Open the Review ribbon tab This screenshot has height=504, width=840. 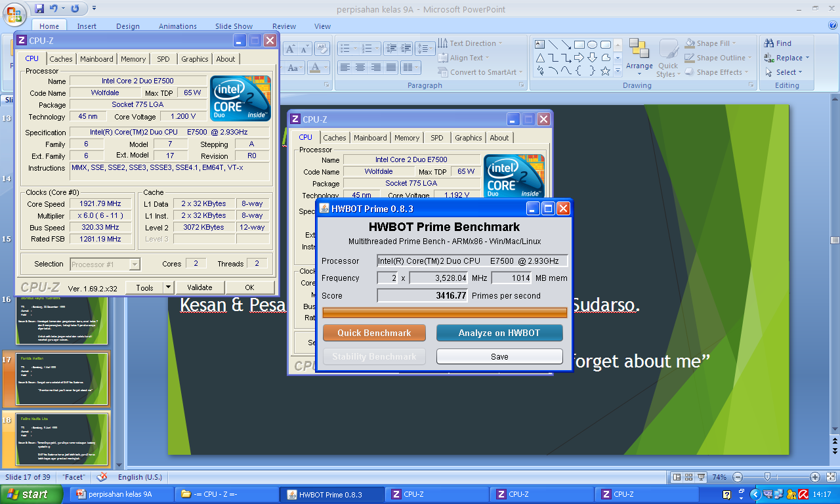click(284, 26)
